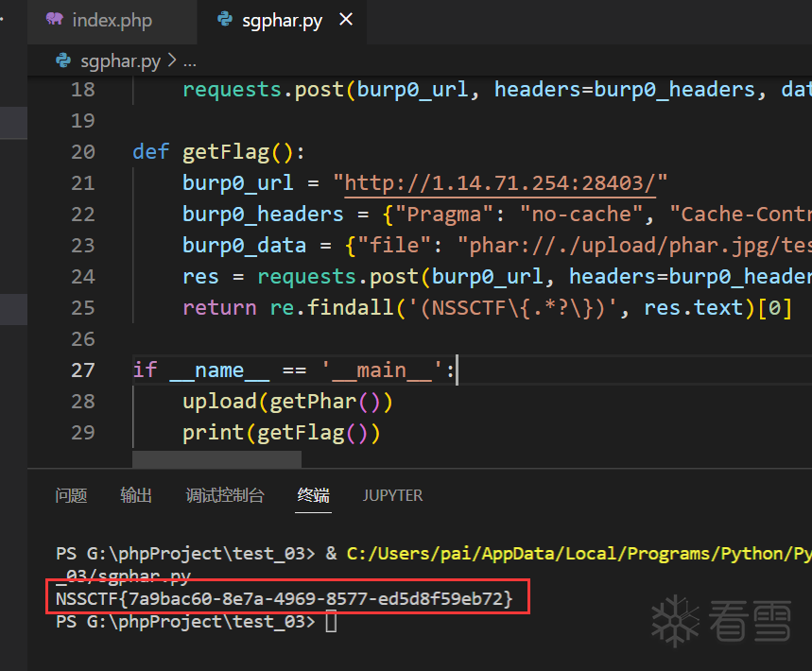The height and width of the screenshot is (671, 812).
Task: Click the http://1.14.71.254:28403/ URL link
Action: point(500,183)
